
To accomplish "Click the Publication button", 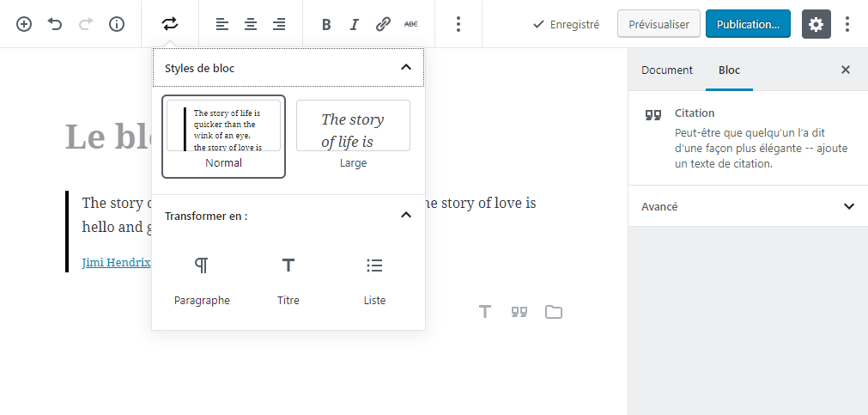I will coord(748,24).
